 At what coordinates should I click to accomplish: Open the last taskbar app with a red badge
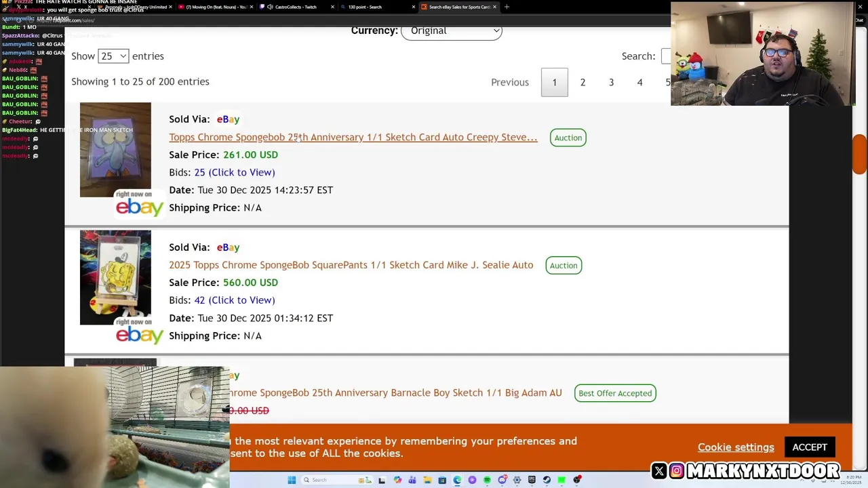pyautogui.click(x=577, y=480)
